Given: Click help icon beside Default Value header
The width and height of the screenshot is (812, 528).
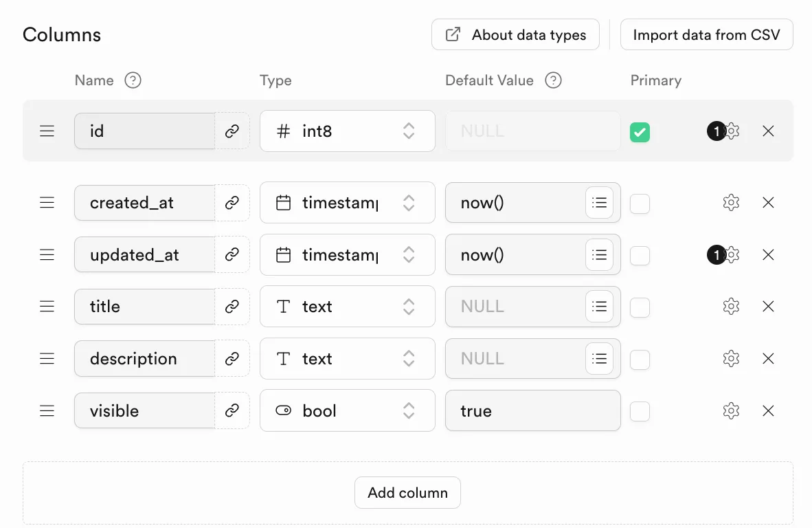Looking at the screenshot, I should pyautogui.click(x=553, y=80).
